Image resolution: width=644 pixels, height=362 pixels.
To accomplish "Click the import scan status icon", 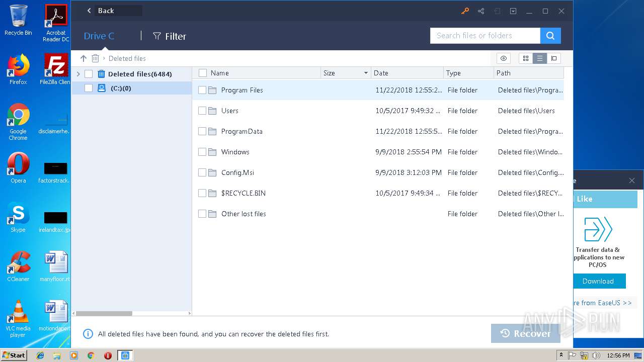I will [x=497, y=11].
